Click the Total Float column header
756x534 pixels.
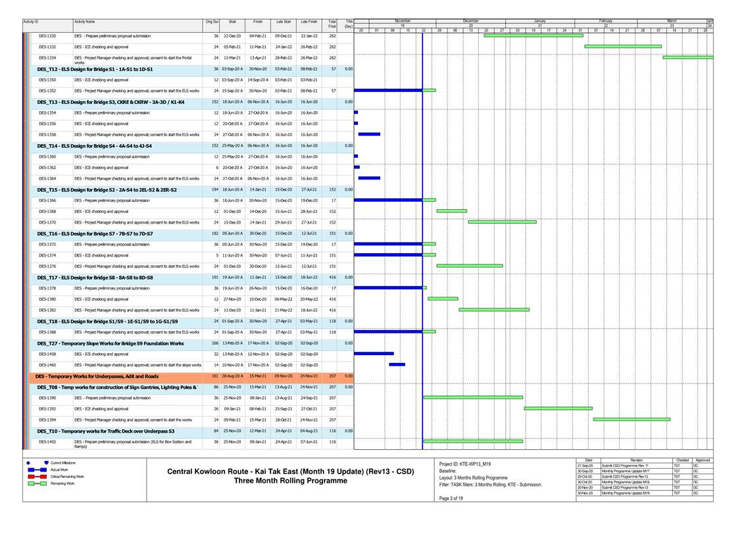(x=332, y=24)
